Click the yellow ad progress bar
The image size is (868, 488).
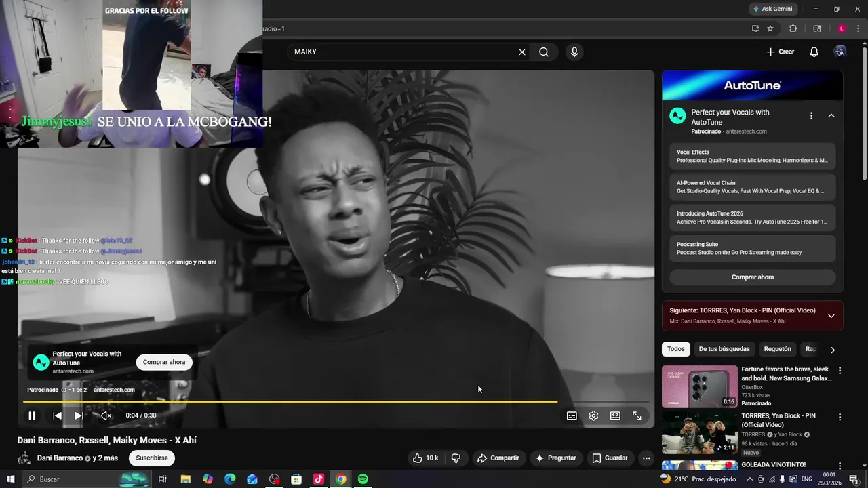290,402
